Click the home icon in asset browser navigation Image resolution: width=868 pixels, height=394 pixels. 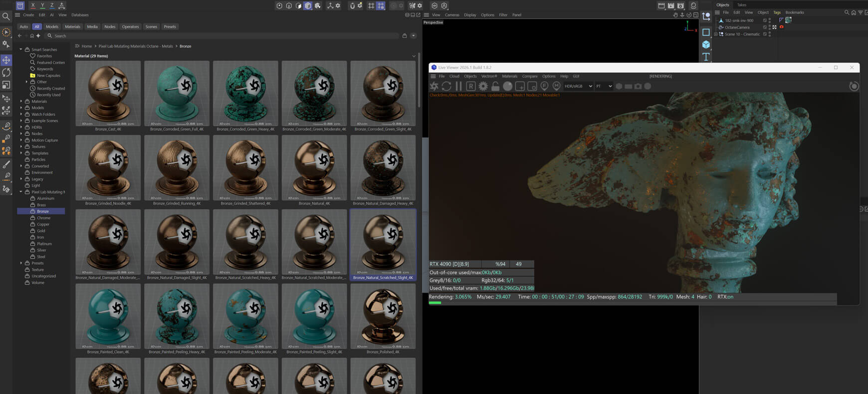coord(32,36)
